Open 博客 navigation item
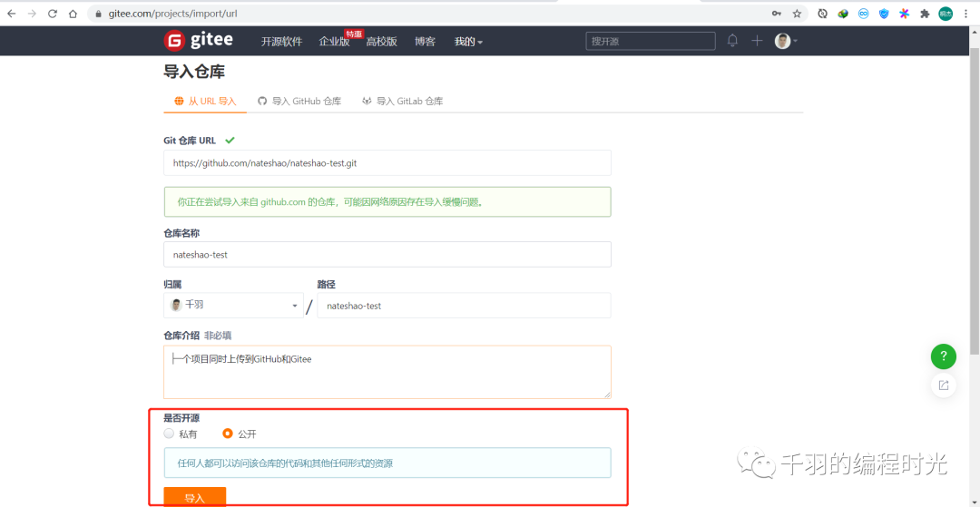980x507 pixels. pos(425,42)
